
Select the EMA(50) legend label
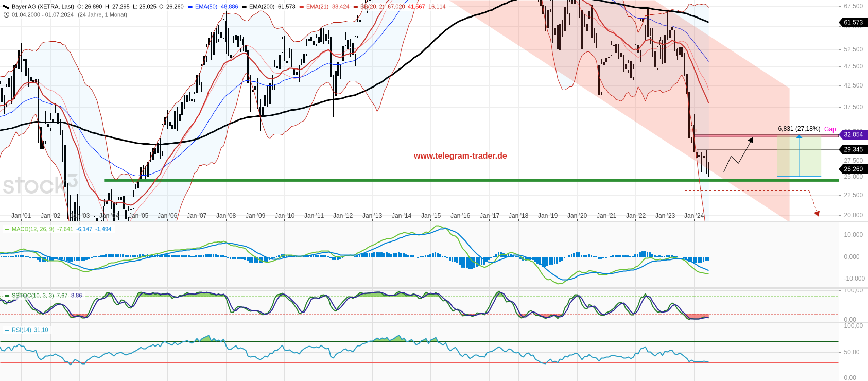coord(206,7)
